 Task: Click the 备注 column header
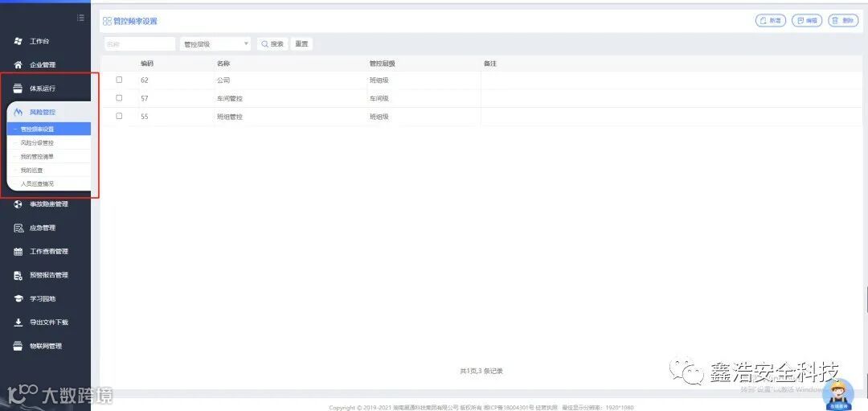click(x=490, y=64)
